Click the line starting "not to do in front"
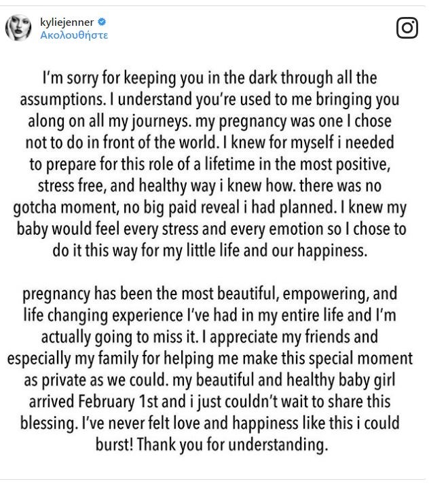 (x=210, y=143)
